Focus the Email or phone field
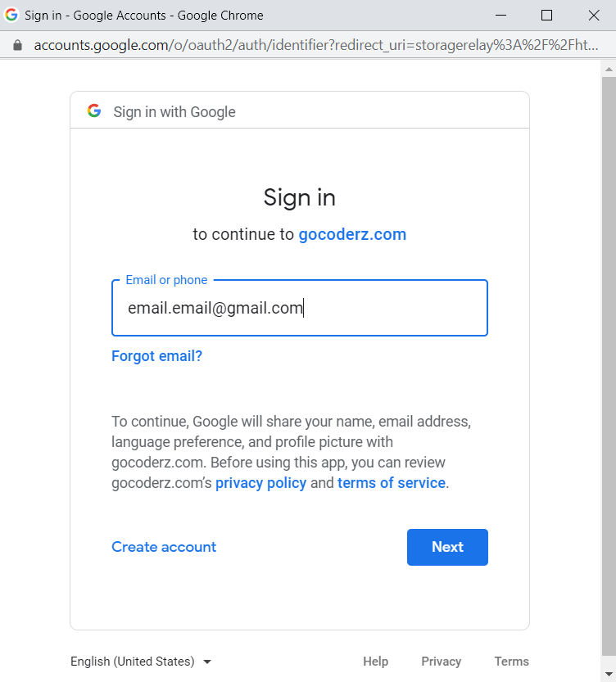Viewport: 616px width, 682px height. pos(299,309)
